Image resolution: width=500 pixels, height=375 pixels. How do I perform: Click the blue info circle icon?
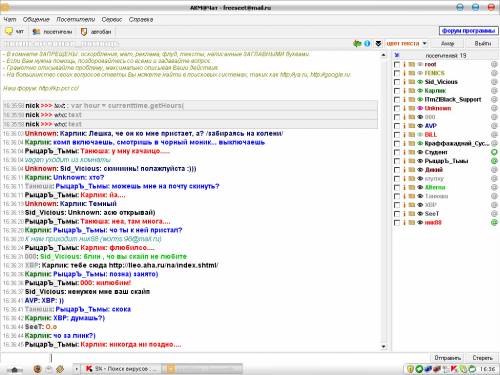[x=367, y=44]
